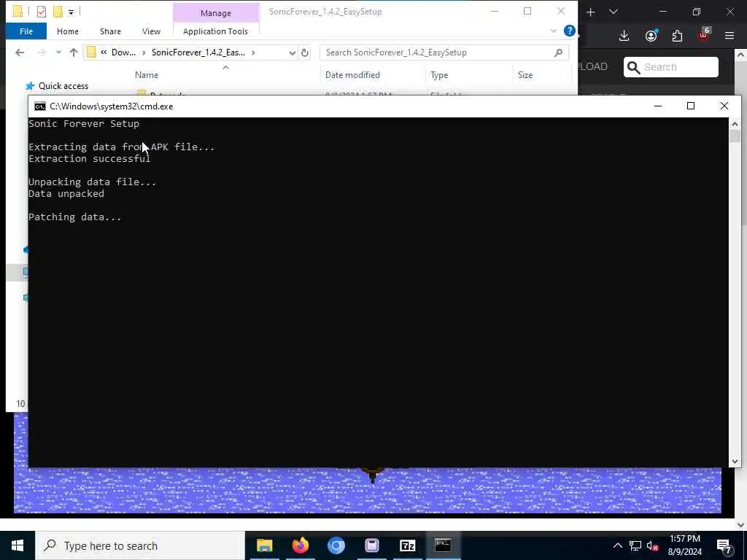The height and width of the screenshot is (560, 747).
Task: Click the taskbar search box
Action: 140,545
